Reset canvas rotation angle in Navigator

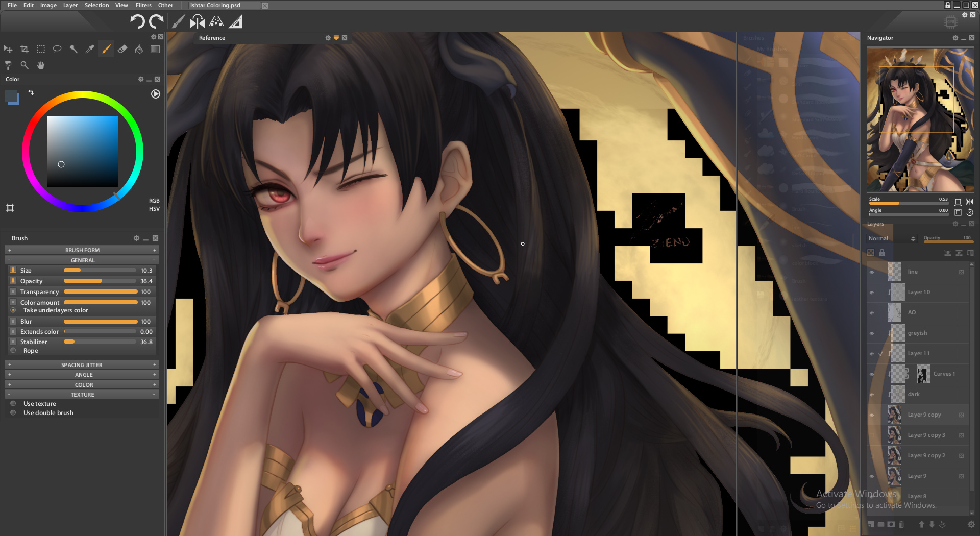[970, 212]
